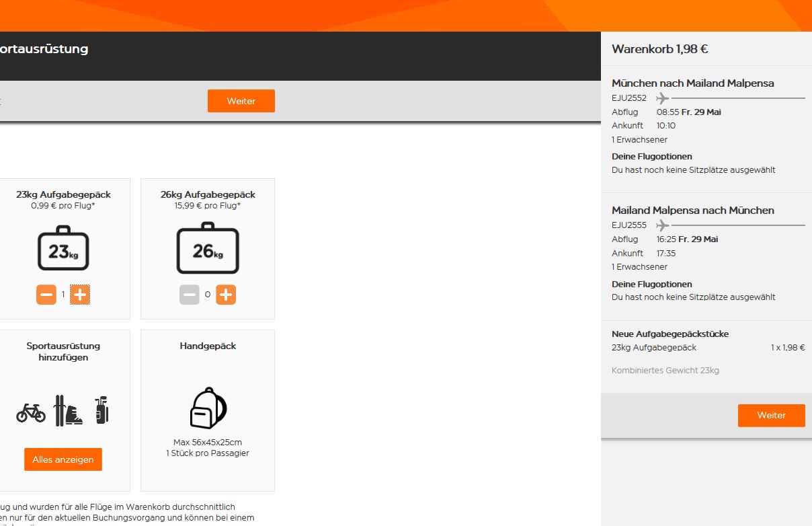Screen dimensions: 812x526
Task: Click the greyed minus for 26kg bag
Action: pyautogui.click(x=190, y=295)
